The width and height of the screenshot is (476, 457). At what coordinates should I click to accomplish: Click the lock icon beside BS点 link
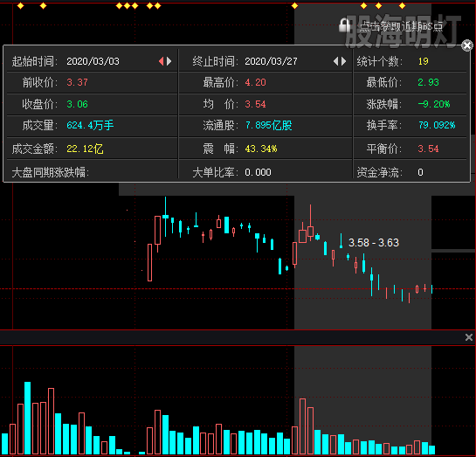point(344,25)
